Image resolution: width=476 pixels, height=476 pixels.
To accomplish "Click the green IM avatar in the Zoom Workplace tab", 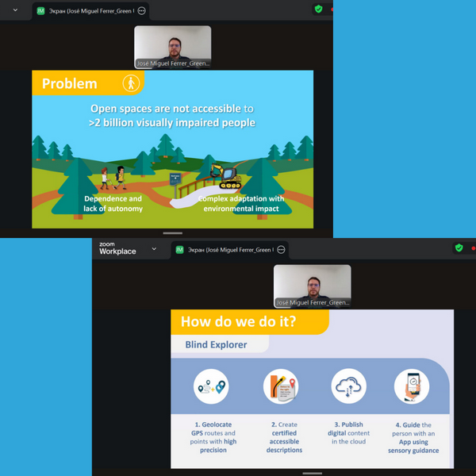I will click(179, 249).
